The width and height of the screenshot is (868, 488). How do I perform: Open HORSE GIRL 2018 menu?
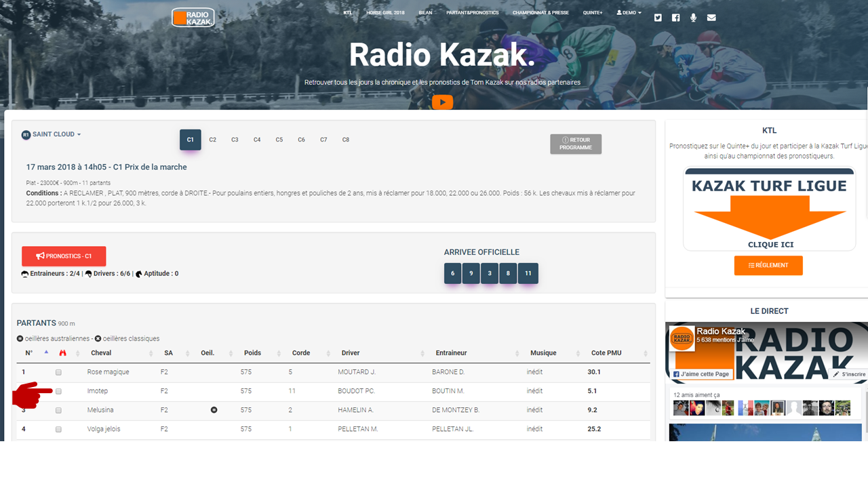[x=385, y=12]
